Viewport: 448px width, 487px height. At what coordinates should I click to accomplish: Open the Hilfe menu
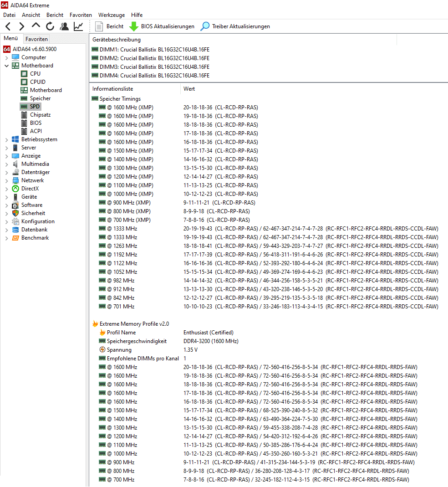137,15
